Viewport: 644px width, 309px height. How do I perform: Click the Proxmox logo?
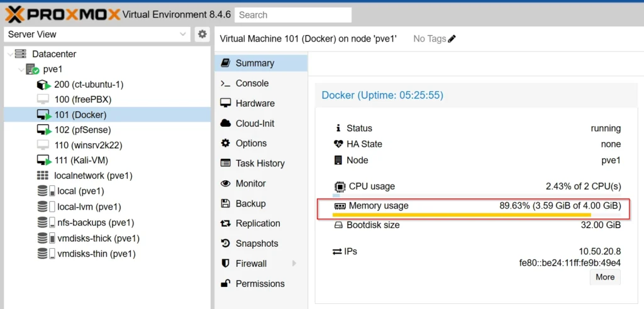(63, 15)
